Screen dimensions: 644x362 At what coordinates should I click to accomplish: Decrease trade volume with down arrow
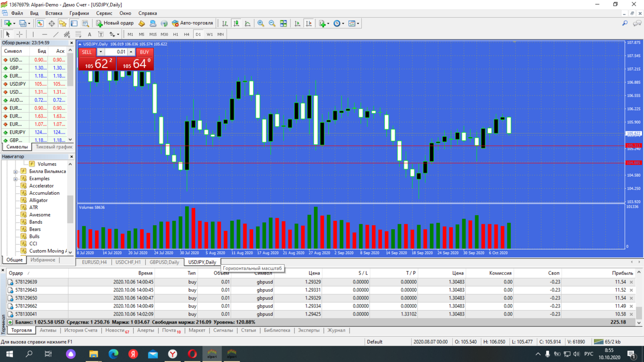(100, 52)
